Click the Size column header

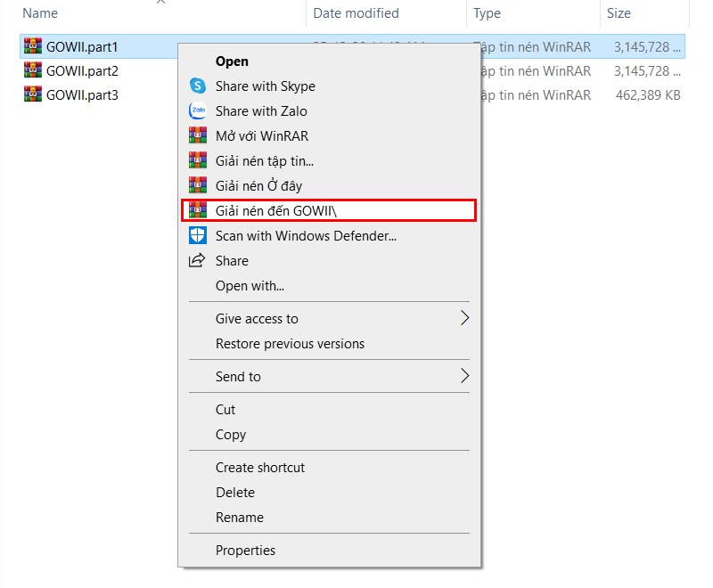(x=619, y=13)
